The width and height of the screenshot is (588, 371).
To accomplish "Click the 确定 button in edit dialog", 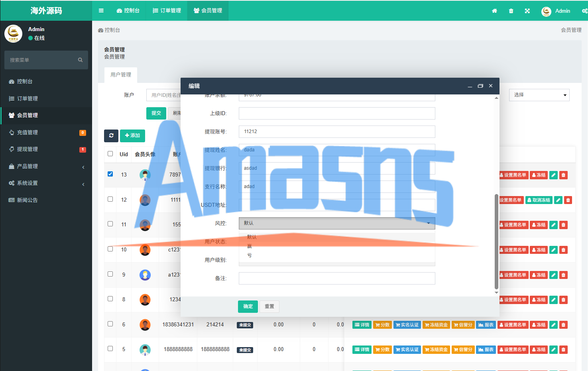I will click(x=248, y=306).
